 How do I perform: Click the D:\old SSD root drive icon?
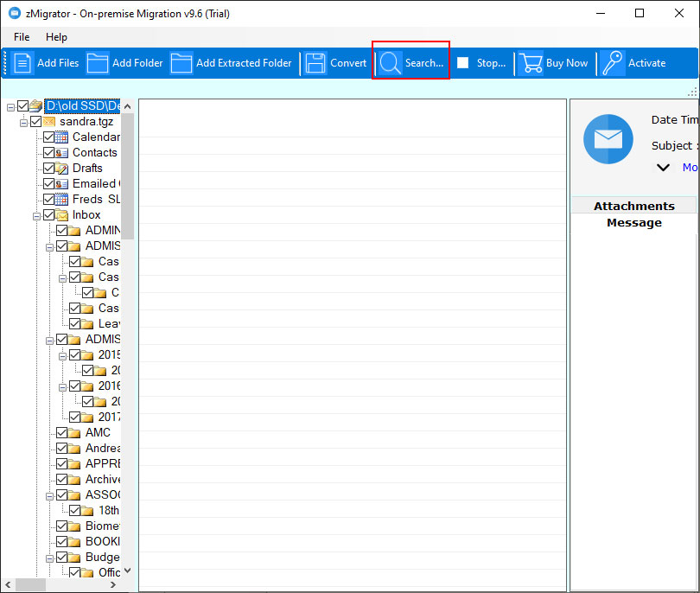[36, 105]
